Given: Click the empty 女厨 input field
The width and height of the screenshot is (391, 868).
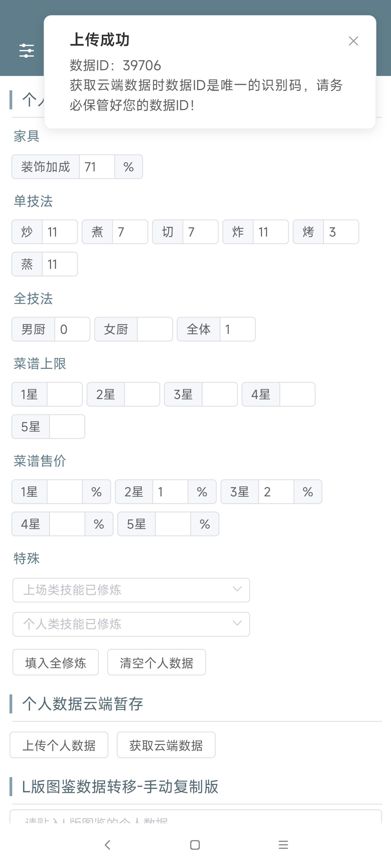Looking at the screenshot, I should [154, 329].
